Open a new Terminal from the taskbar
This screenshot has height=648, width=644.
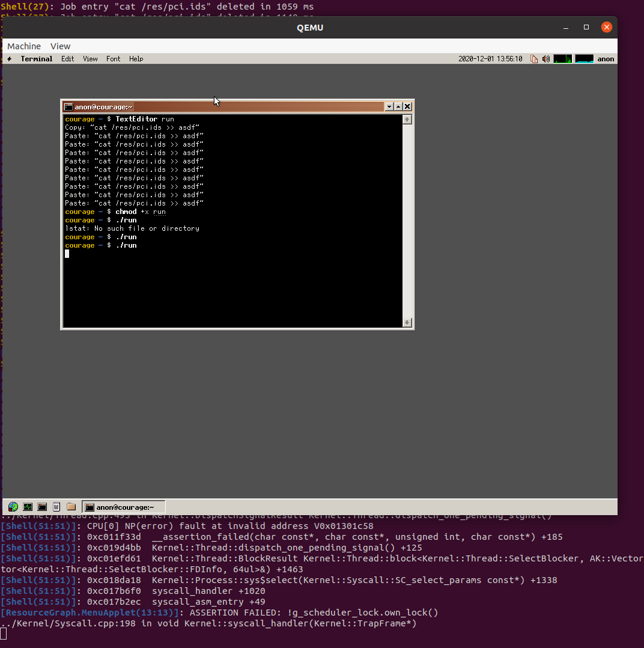(42, 507)
